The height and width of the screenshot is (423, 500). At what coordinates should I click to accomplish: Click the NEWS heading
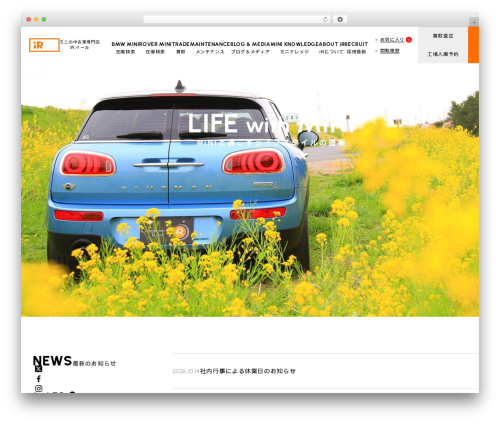coord(52,361)
